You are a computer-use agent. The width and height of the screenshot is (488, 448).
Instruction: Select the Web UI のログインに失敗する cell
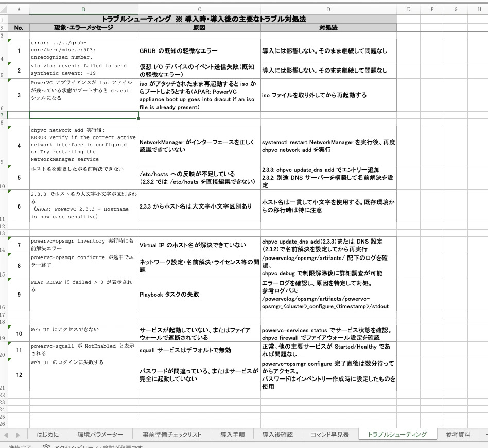(x=84, y=374)
